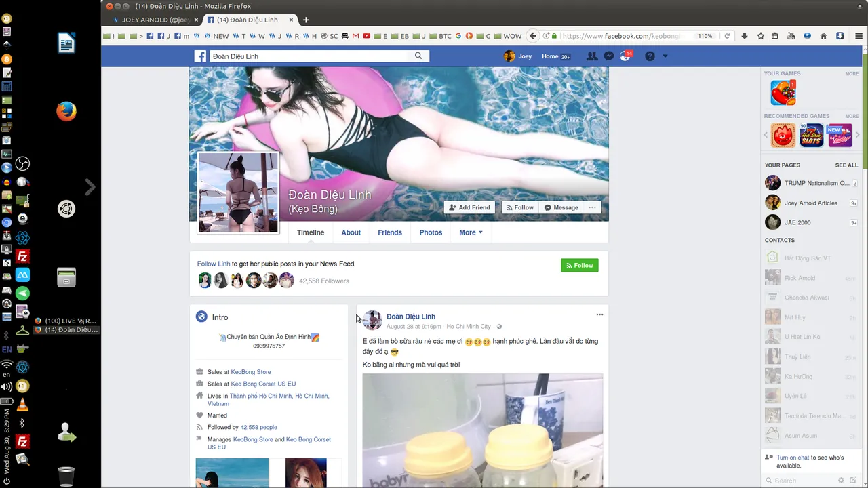Open Joey's profile link in header
This screenshot has height=488, width=868.
518,56
